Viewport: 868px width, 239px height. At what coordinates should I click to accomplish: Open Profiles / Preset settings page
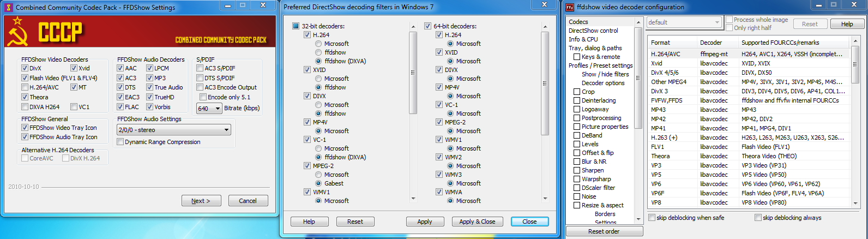click(x=600, y=65)
